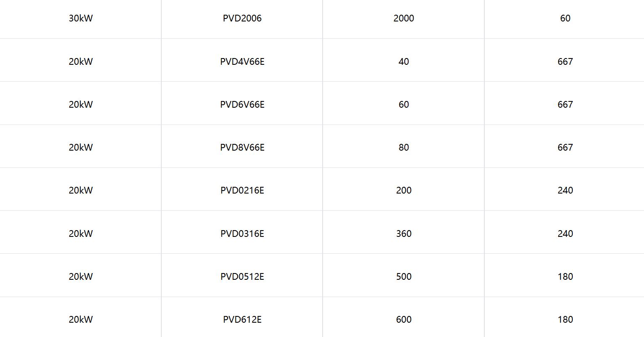Image resolution: width=644 pixels, height=337 pixels.
Task: Select 20kW in the PVD4V66E row
Action: click(80, 61)
